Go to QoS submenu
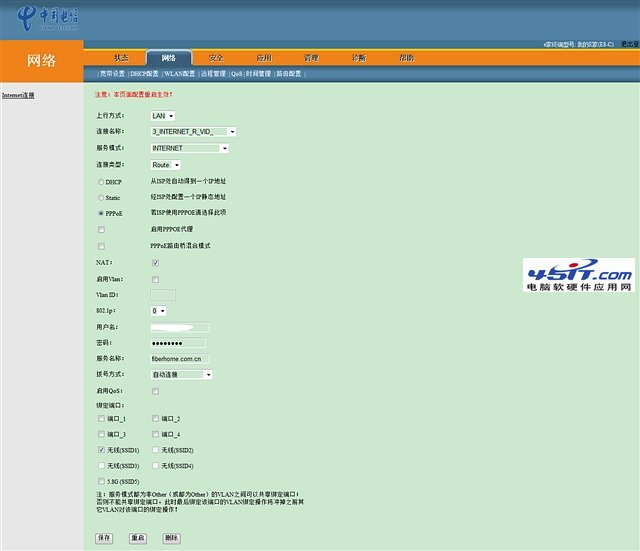The image size is (640, 551). [237, 74]
